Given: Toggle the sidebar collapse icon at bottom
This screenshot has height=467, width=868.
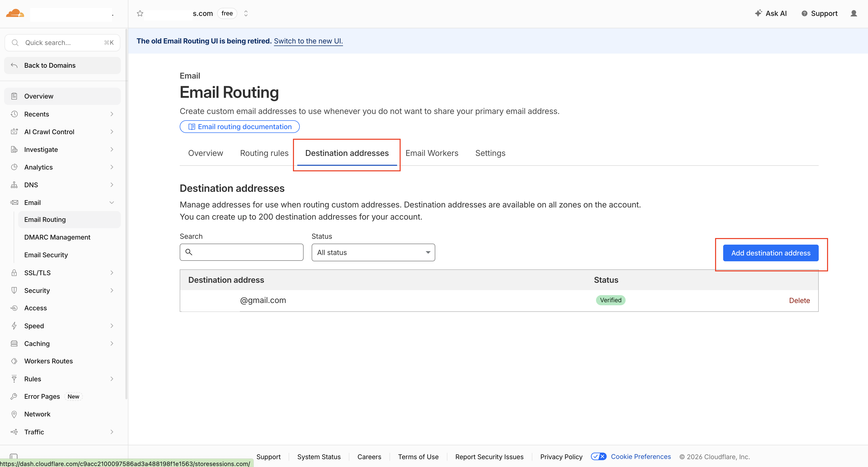Looking at the screenshot, I should pos(14,456).
